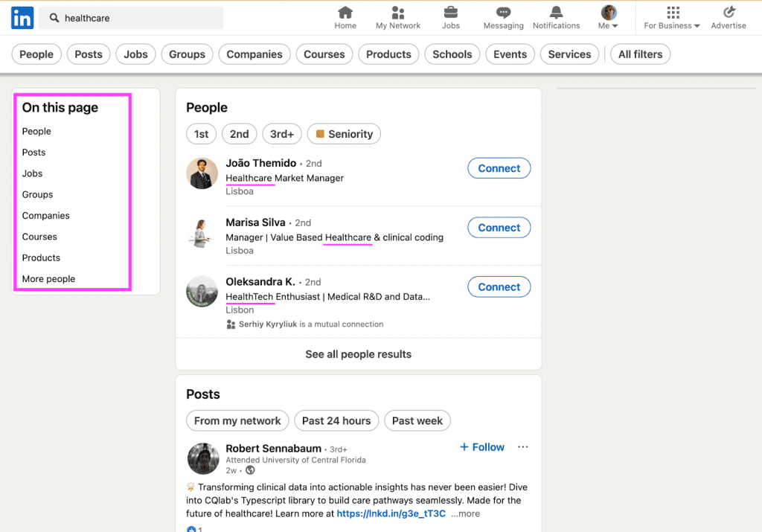
Task: Toggle From my network posts filter
Action: click(x=237, y=420)
